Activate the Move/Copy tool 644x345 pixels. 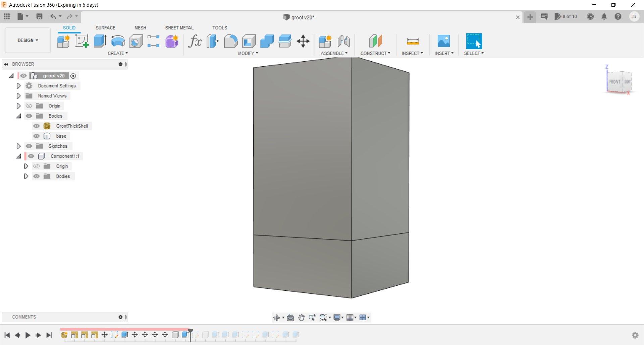tap(303, 41)
